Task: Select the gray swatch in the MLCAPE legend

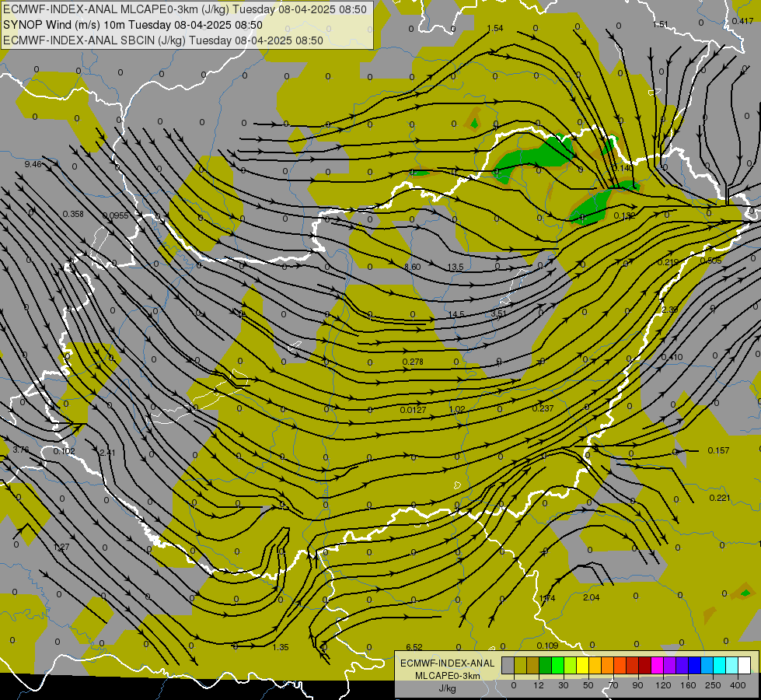Action: 508,665
